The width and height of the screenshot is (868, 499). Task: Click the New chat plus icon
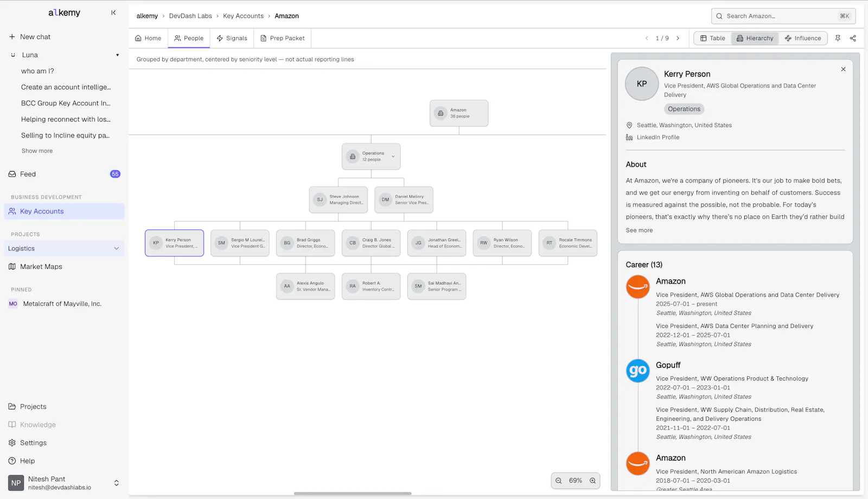pyautogui.click(x=12, y=37)
